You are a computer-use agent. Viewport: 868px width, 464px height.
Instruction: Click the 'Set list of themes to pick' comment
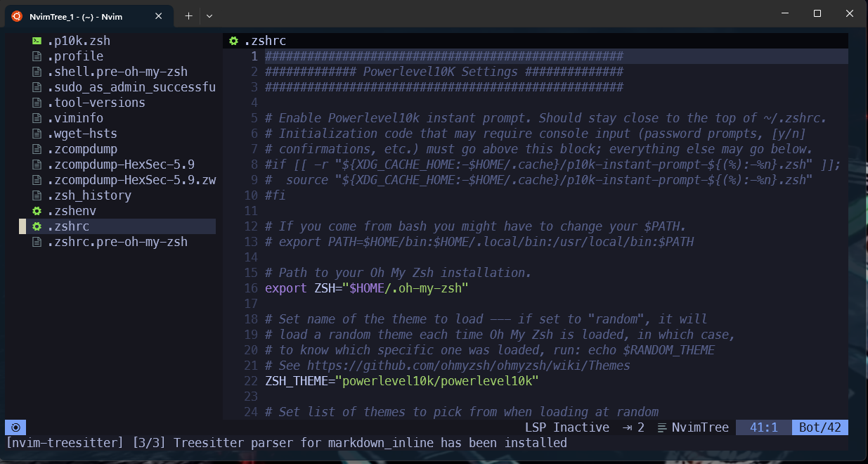point(462,412)
